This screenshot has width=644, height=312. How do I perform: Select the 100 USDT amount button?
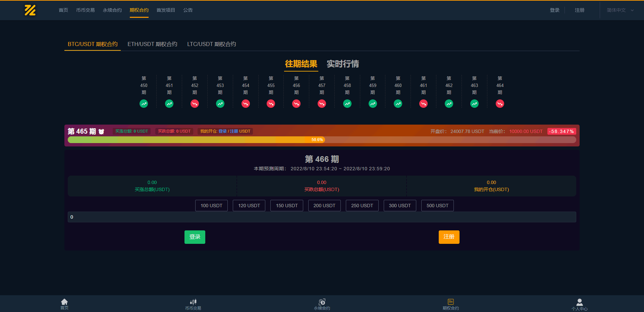tap(211, 206)
